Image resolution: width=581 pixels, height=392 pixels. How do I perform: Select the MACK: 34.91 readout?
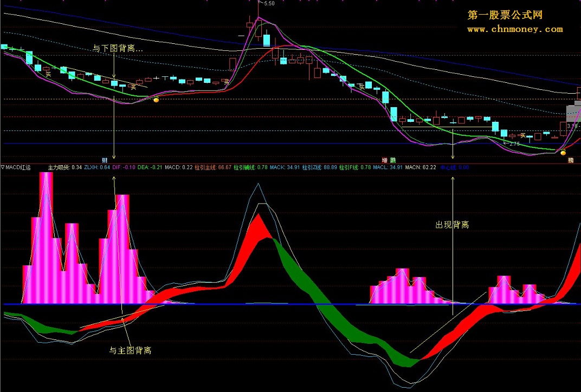[285, 167]
